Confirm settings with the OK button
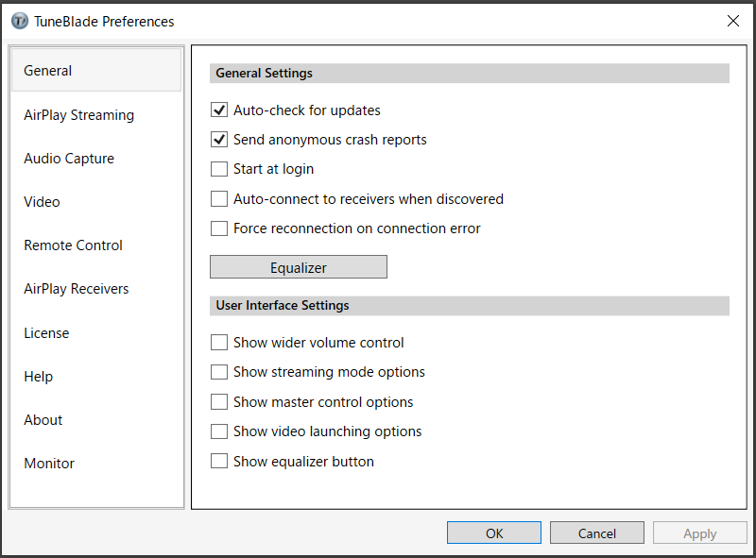 [494, 533]
